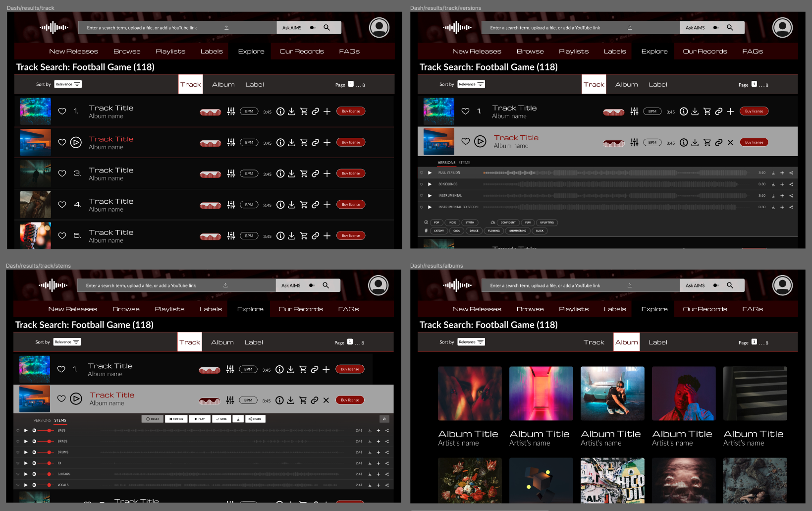Copy link for track 1, track frame
Screen dimensions: 812x511
coord(315,112)
